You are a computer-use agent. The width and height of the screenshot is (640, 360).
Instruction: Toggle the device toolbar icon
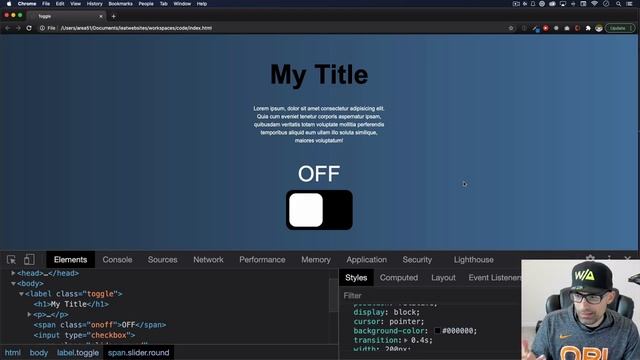coord(29,260)
